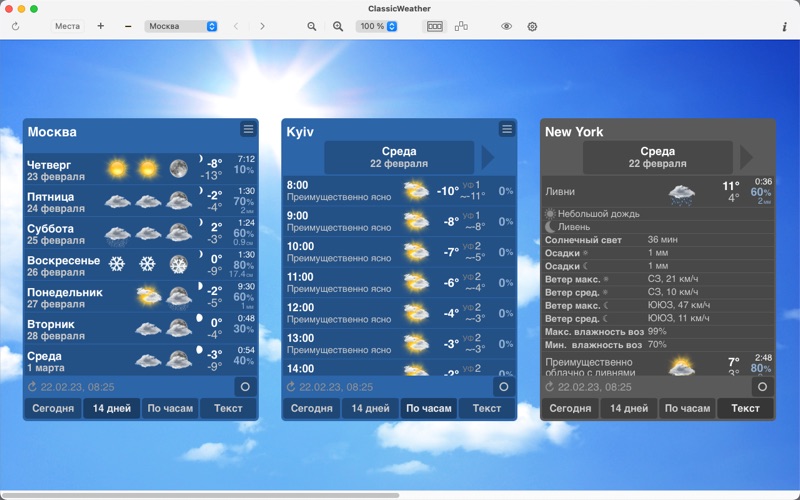The height and width of the screenshot is (500, 800).
Task: Select Воскресенье 26 февраля forecast row
Action: pyautogui.click(x=141, y=265)
